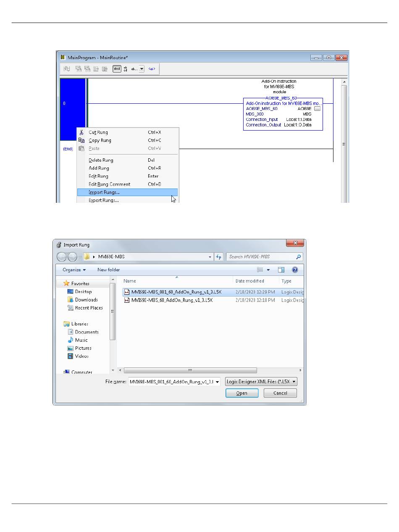Click the MBS_000 parameter label
This screenshot has width=399, height=532.
[x=255, y=114]
